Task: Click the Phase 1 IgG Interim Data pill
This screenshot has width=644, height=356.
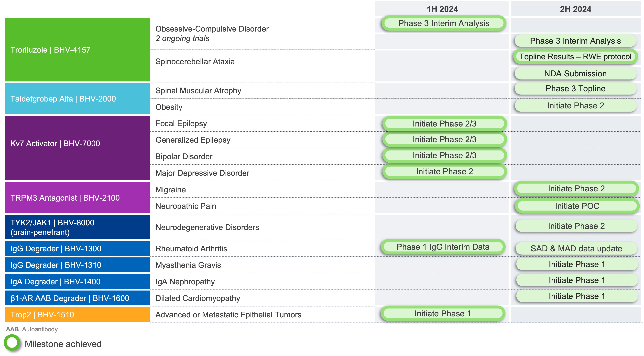Action: 443,247
